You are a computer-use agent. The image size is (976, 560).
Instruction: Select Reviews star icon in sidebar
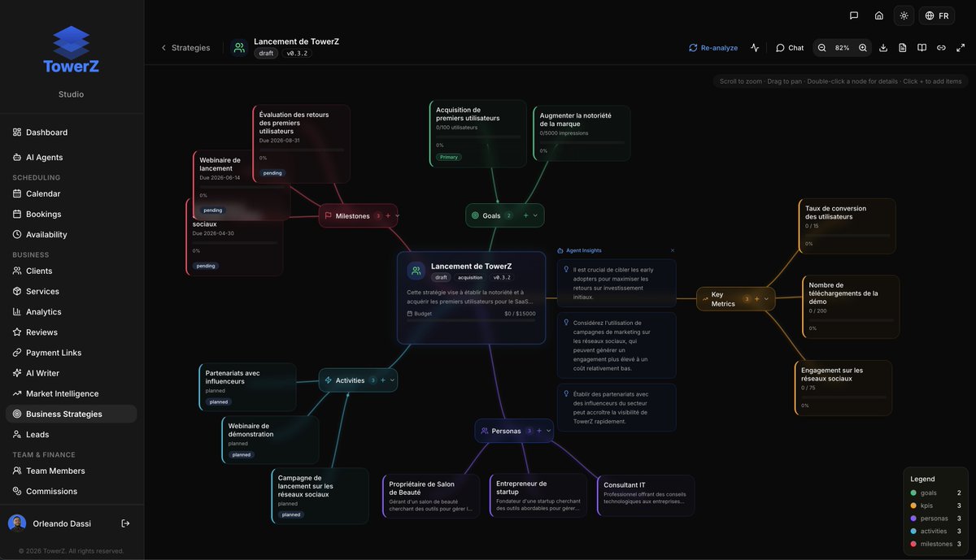click(x=17, y=332)
